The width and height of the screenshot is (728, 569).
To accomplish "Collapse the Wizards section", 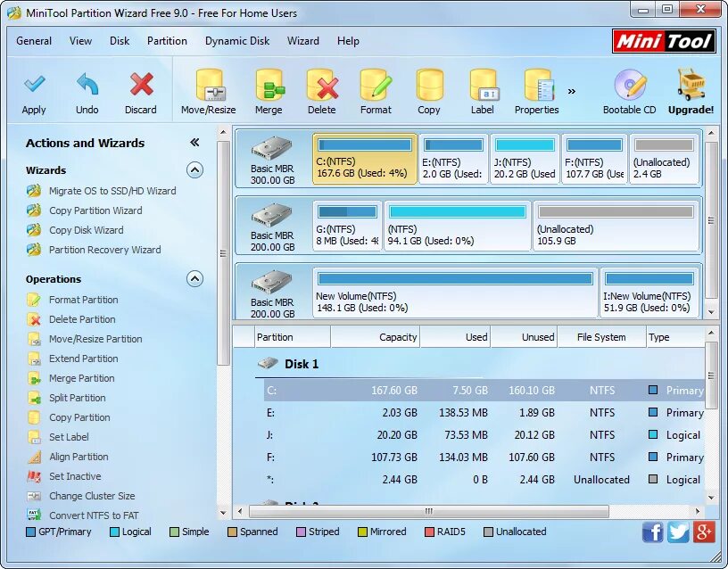I will pyautogui.click(x=195, y=170).
